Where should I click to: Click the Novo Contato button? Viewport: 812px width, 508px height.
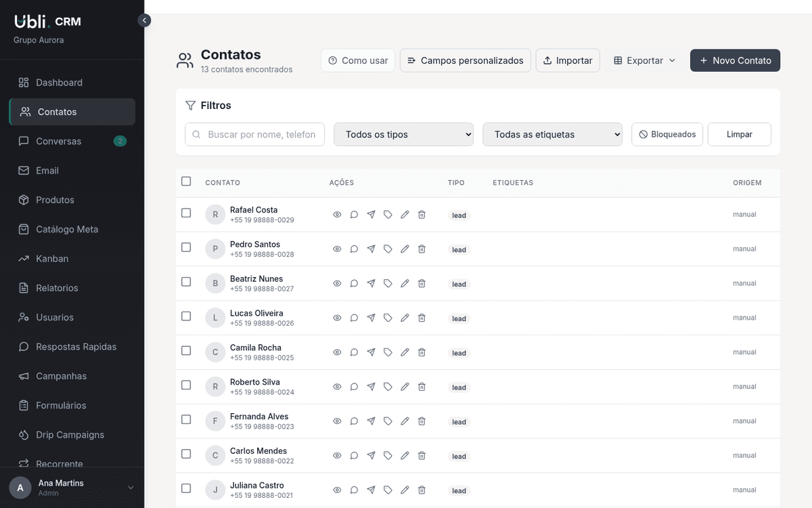pyautogui.click(x=735, y=60)
